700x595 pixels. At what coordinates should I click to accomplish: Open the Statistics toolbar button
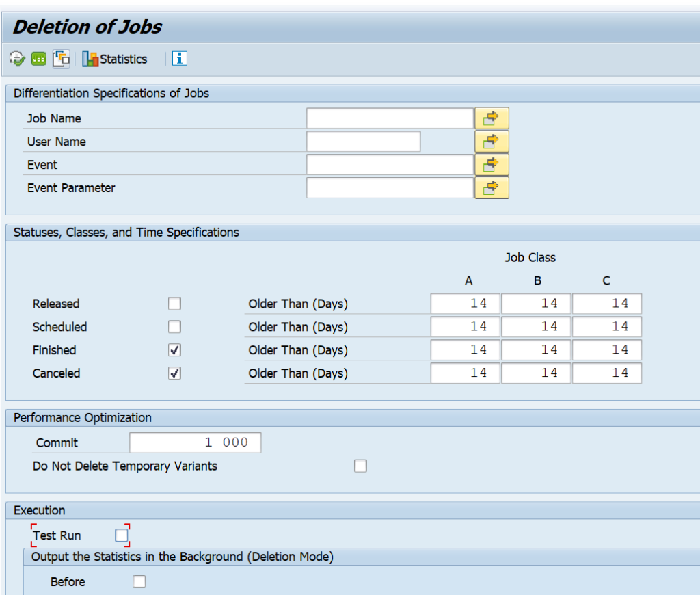(115, 59)
